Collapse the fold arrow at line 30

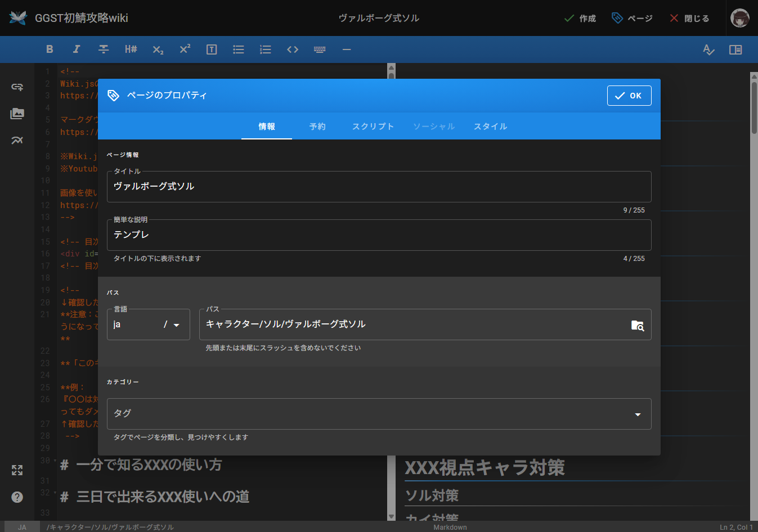click(55, 461)
